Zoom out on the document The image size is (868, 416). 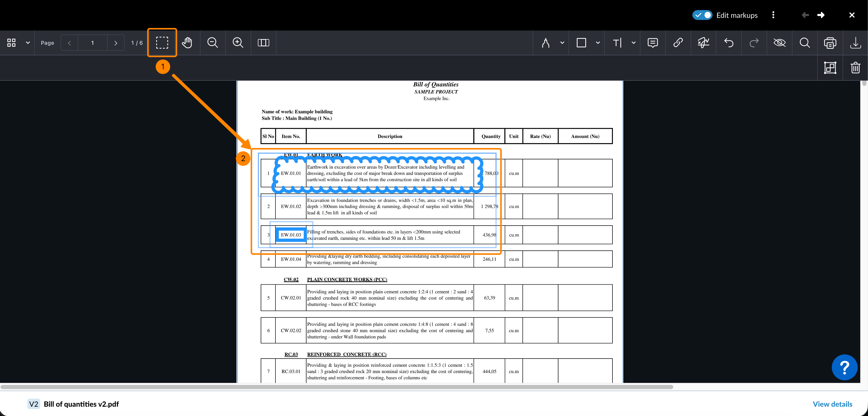click(212, 42)
